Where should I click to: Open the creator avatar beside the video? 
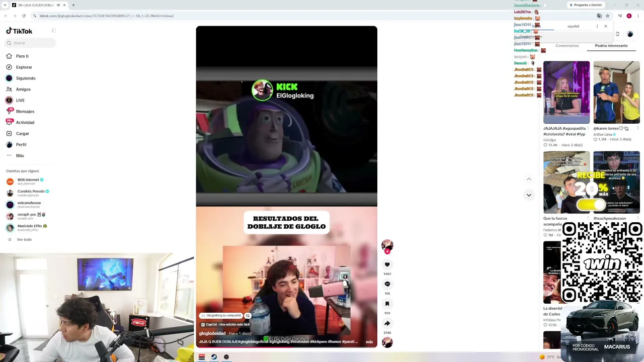click(x=387, y=245)
